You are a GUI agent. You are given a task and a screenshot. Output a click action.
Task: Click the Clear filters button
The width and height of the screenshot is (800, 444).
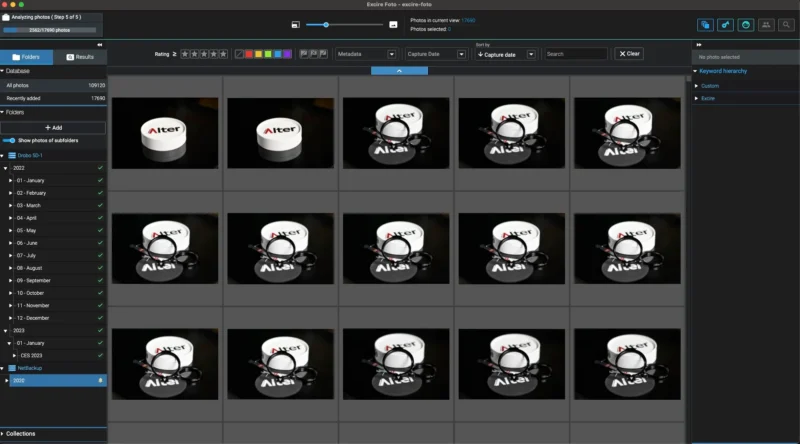tap(629, 54)
